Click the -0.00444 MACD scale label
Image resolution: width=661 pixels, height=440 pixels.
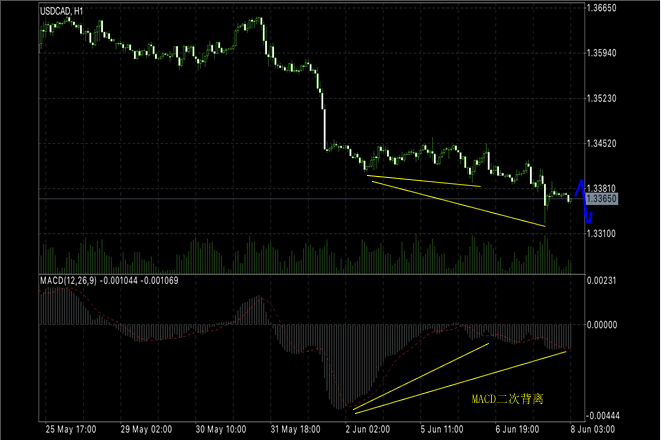(603, 416)
